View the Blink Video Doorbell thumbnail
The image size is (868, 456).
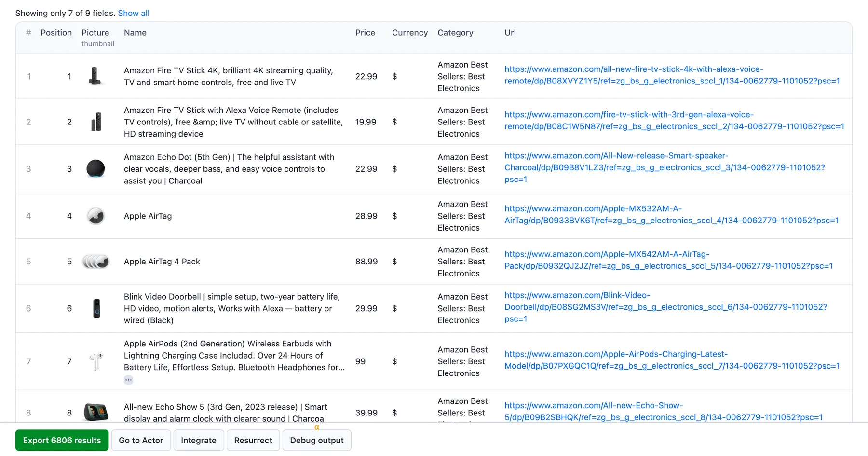[96, 308]
